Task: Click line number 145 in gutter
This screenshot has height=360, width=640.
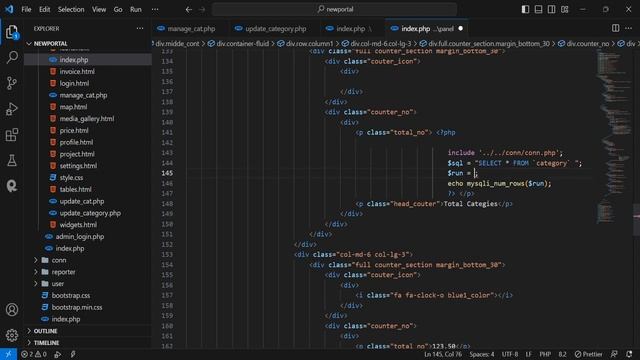Action: 167,173
